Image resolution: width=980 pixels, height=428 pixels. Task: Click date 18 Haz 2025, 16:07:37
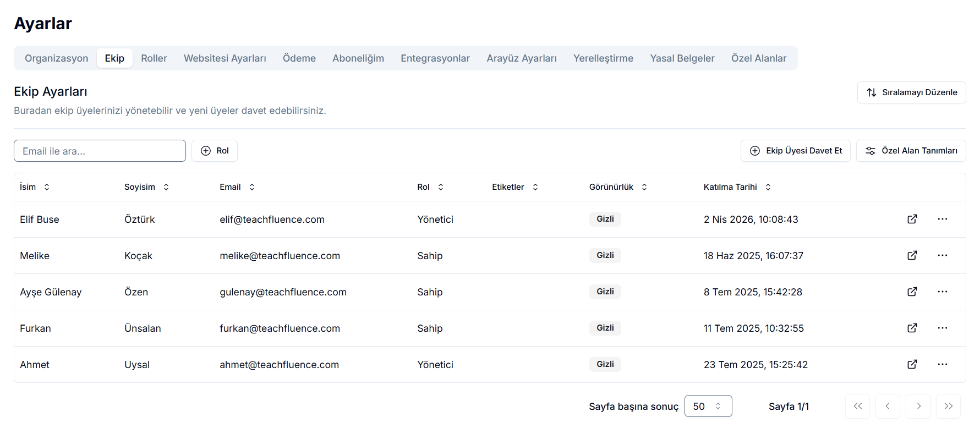753,256
